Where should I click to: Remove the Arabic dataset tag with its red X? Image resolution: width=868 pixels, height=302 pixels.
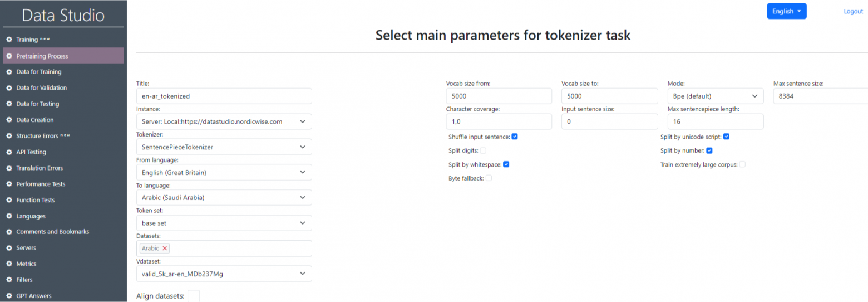pos(165,249)
